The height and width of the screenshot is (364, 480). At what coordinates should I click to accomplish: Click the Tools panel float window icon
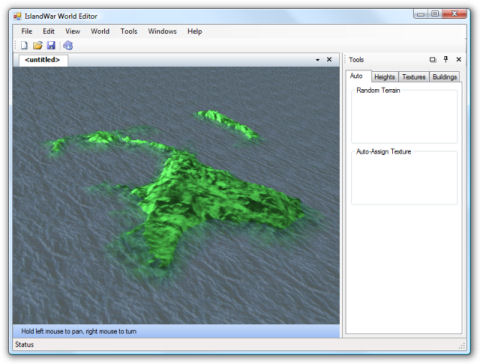tap(433, 60)
